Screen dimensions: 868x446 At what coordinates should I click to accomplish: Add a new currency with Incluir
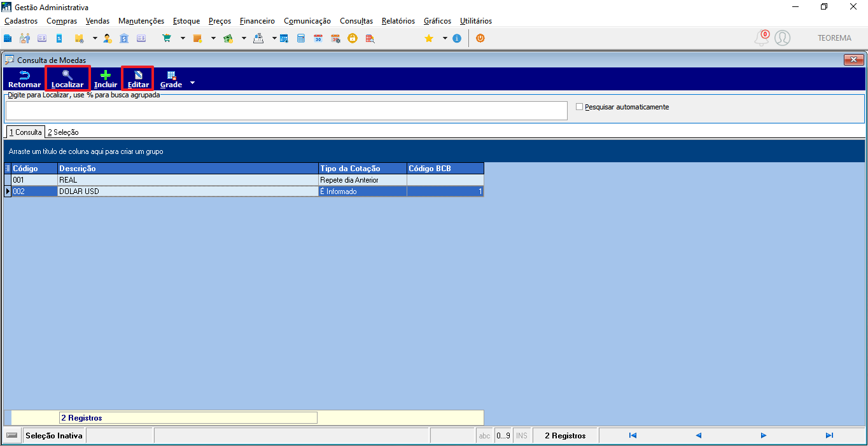pos(106,79)
